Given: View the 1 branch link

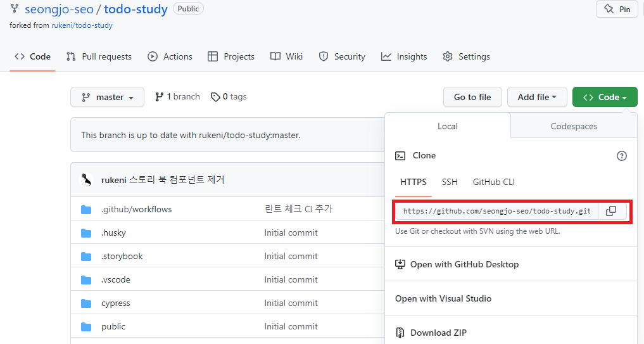Looking at the screenshot, I should 177,97.
